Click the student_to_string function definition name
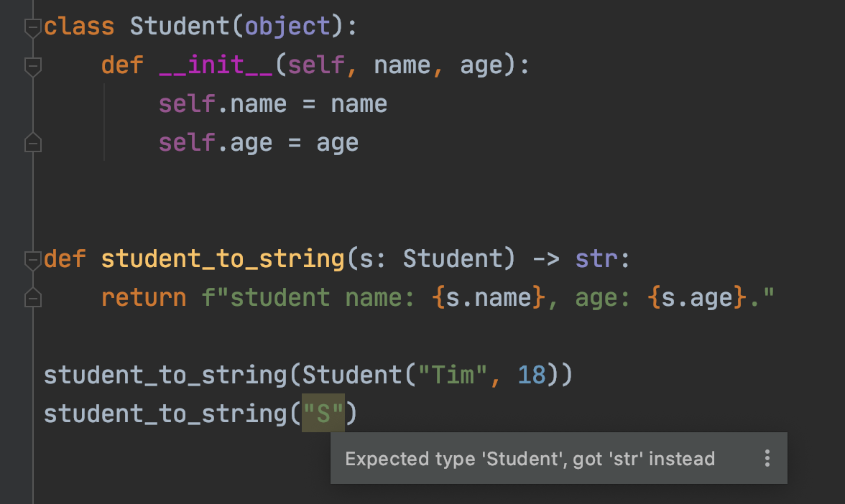Screen dimensions: 845x504 point(223,259)
